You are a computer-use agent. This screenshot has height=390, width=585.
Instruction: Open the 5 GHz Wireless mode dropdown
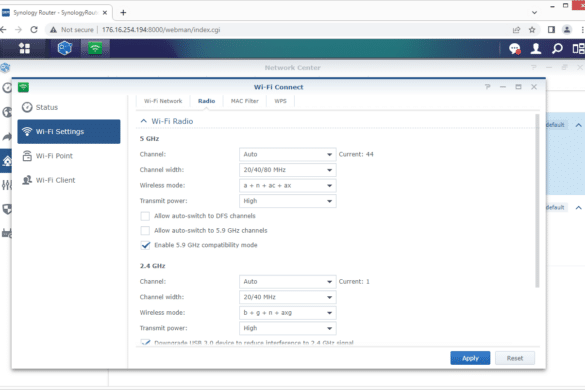[x=288, y=185]
